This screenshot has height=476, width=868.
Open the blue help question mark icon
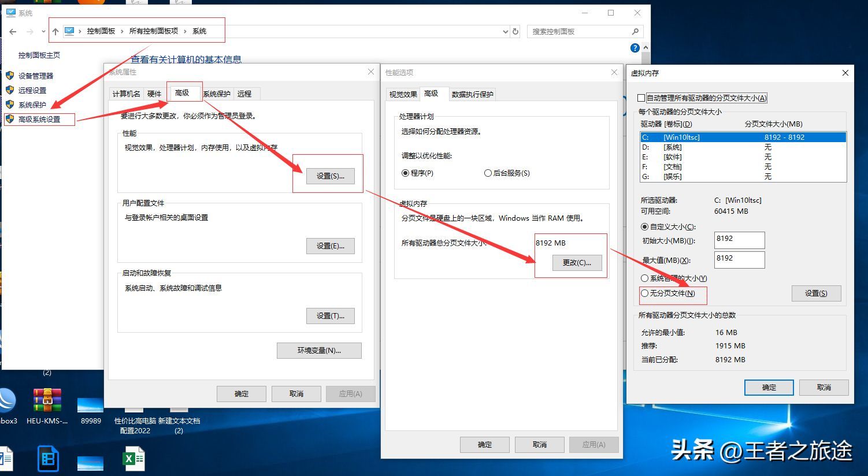(x=635, y=48)
